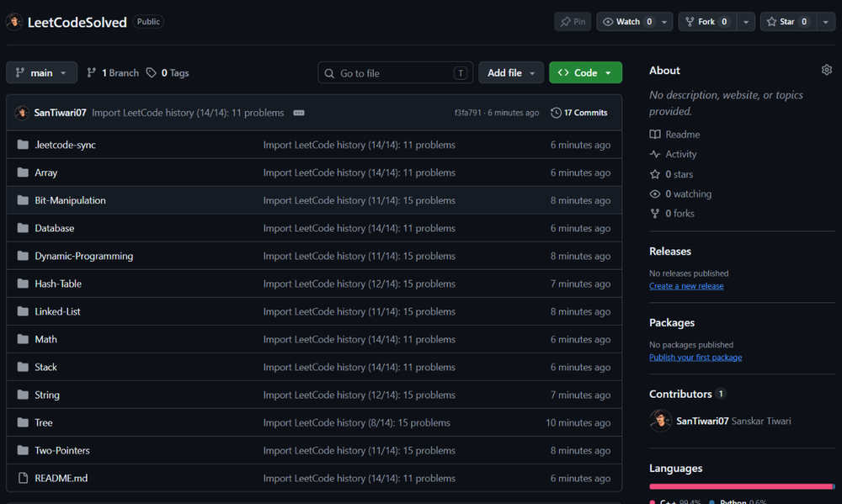The width and height of the screenshot is (842, 504).
Task: Click the Linked-List folder icon
Action: pos(23,311)
